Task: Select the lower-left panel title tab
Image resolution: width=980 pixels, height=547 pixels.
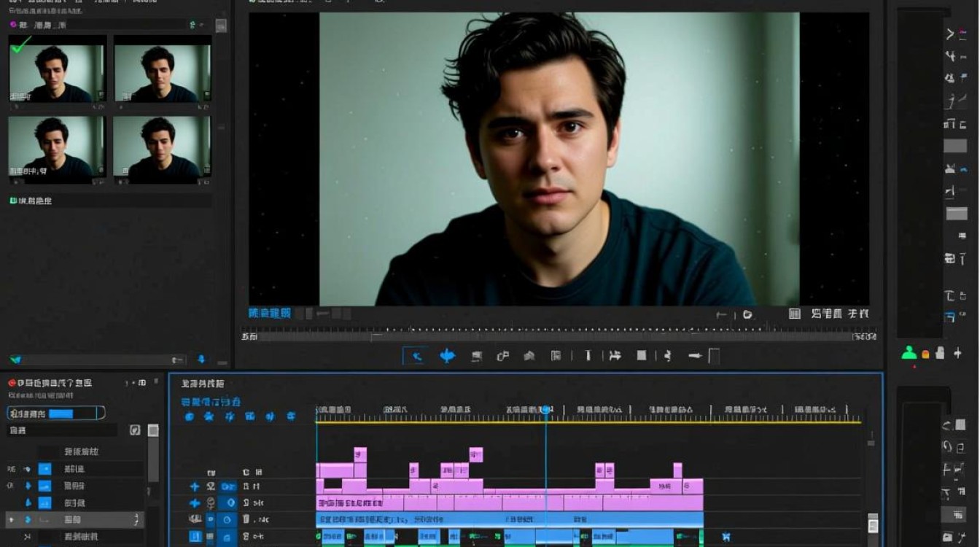Action: click(x=55, y=383)
